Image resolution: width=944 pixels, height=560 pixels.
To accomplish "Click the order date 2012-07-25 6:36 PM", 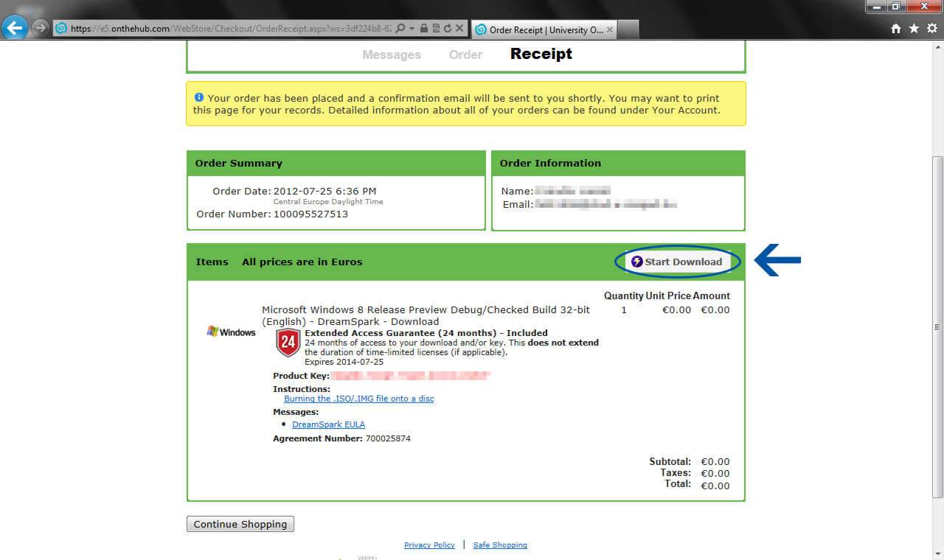I will [x=324, y=191].
